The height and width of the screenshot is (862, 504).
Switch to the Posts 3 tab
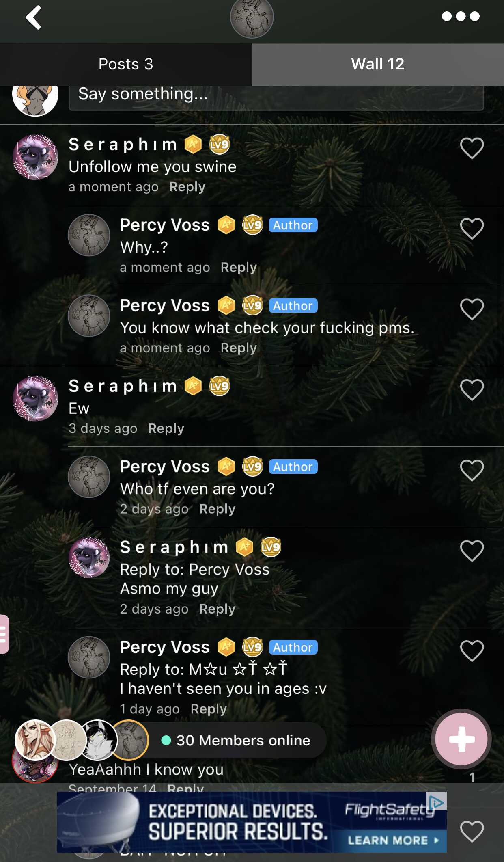(x=126, y=64)
